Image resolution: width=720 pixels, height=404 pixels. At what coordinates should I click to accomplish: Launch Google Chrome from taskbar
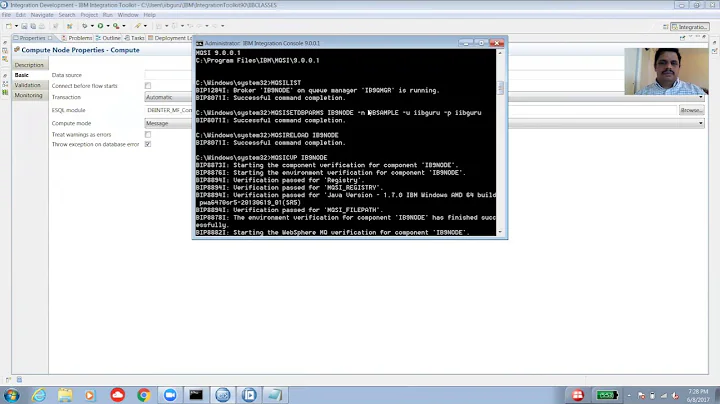[144, 395]
